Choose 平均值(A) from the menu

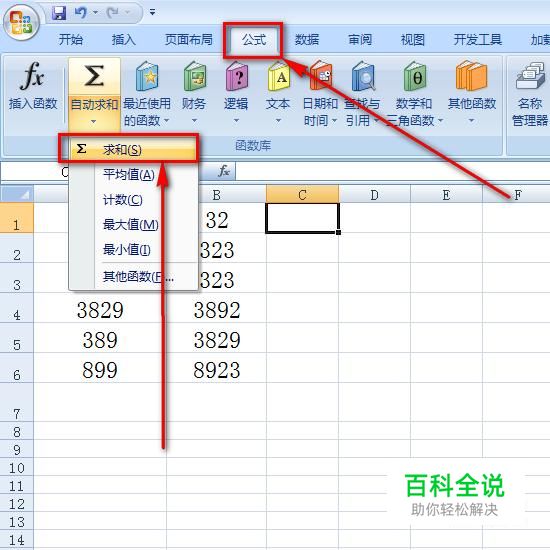(133, 175)
